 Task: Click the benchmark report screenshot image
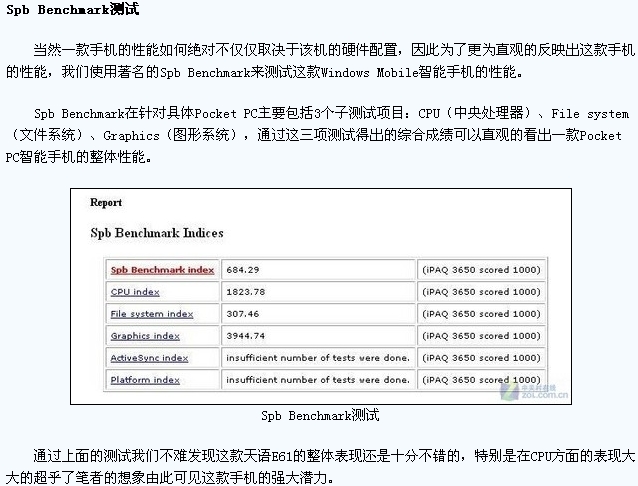[321, 296]
